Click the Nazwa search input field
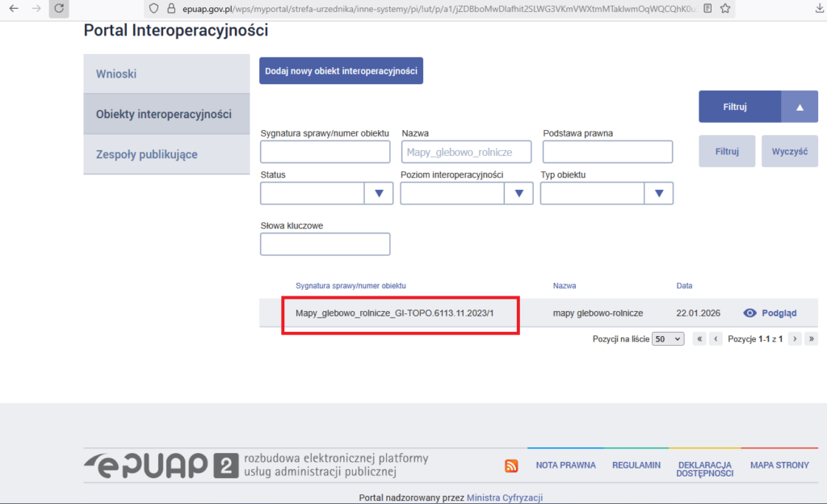The width and height of the screenshot is (827, 504). 466,151
